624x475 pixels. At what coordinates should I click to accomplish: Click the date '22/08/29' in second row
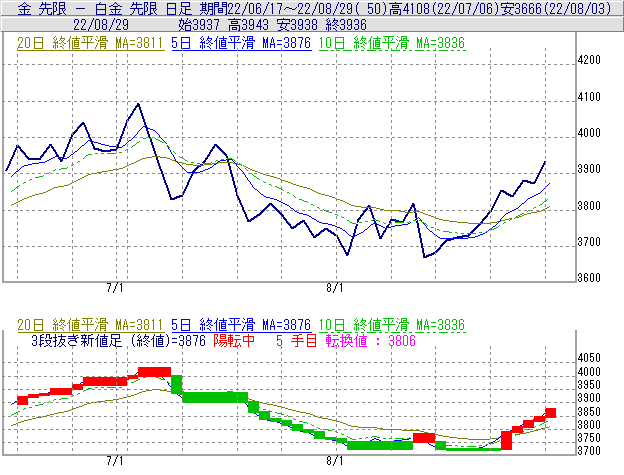[101, 25]
